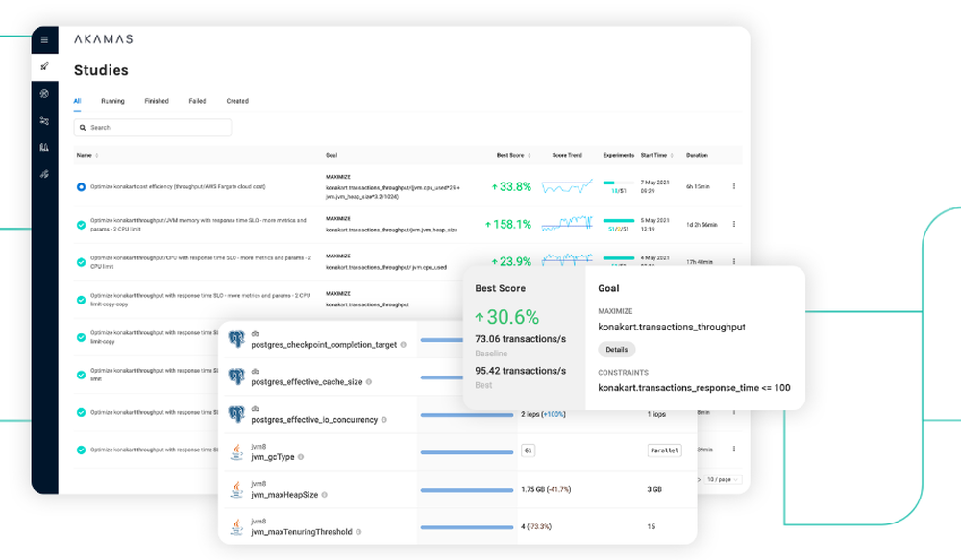Image resolution: width=961 pixels, height=560 pixels.
Task: Click the info icon beside jvm_maxHeapSize
Action: point(325,495)
